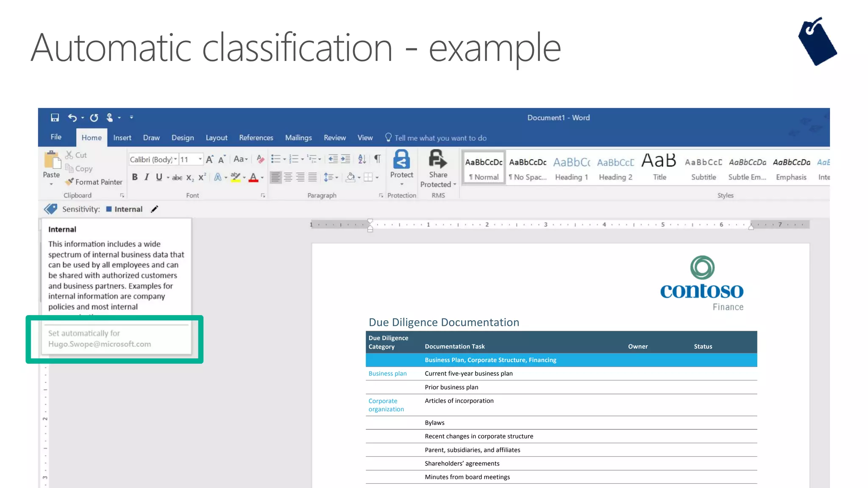Switch to the Insert tab
The height and width of the screenshot is (488, 868).
pos(122,138)
